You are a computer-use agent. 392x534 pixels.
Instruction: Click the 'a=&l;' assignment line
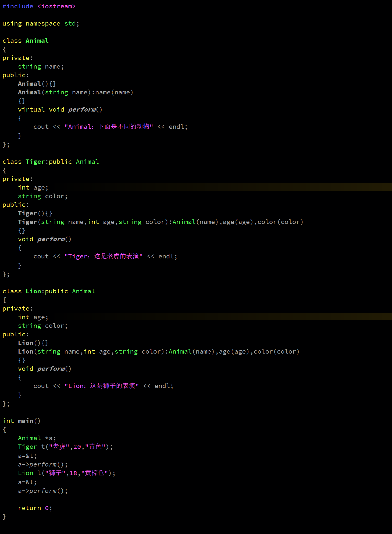(x=27, y=482)
